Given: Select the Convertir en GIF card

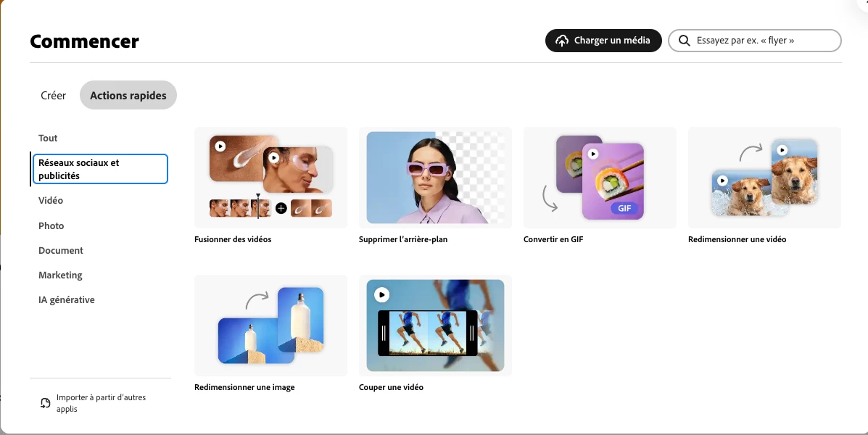Looking at the screenshot, I should tap(600, 178).
